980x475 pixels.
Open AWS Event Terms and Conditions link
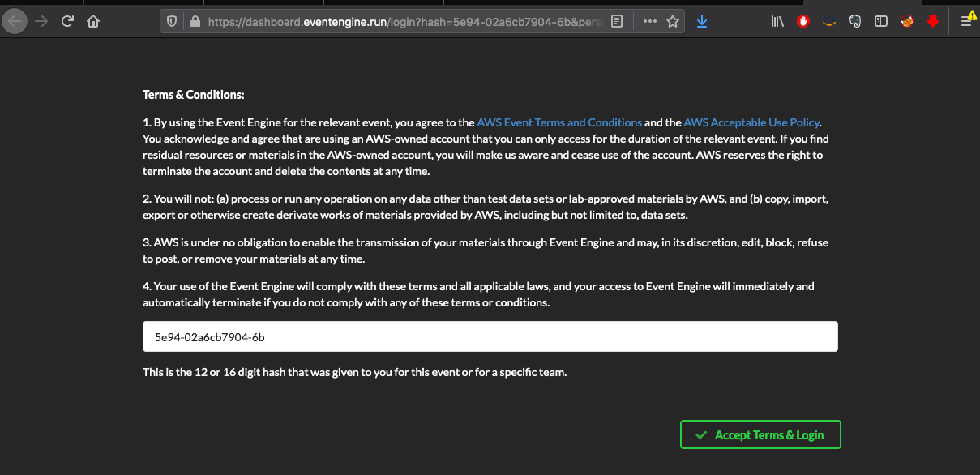559,122
